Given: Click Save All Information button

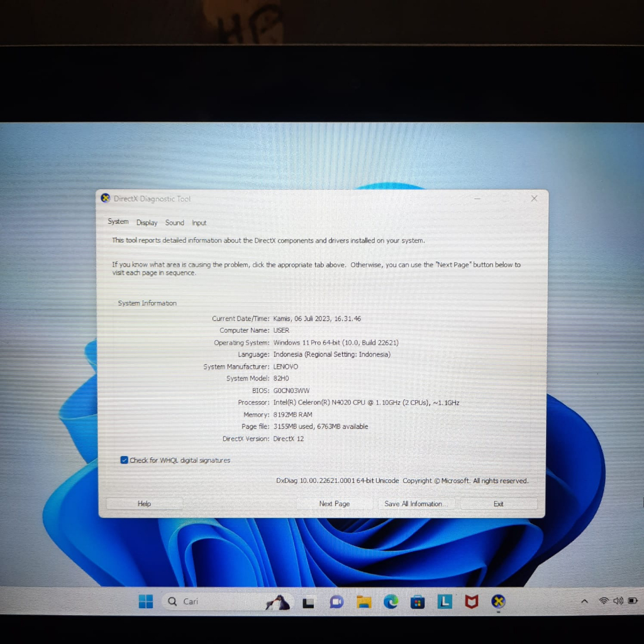Looking at the screenshot, I should pyautogui.click(x=416, y=504).
